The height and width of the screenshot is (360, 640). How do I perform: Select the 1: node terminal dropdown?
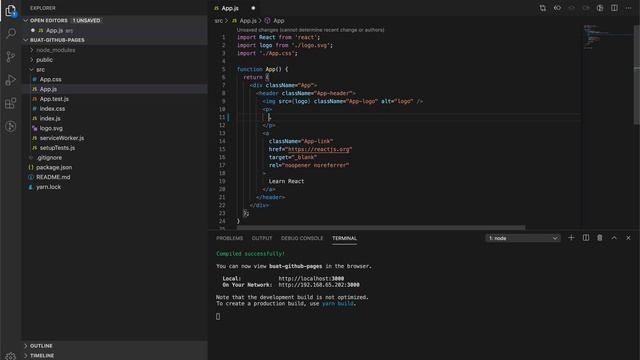coord(523,238)
